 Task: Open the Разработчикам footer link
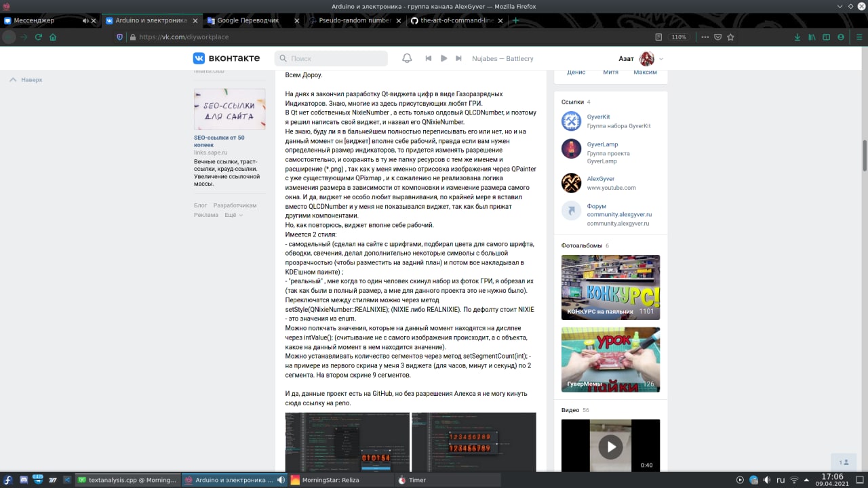pyautogui.click(x=235, y=205)
